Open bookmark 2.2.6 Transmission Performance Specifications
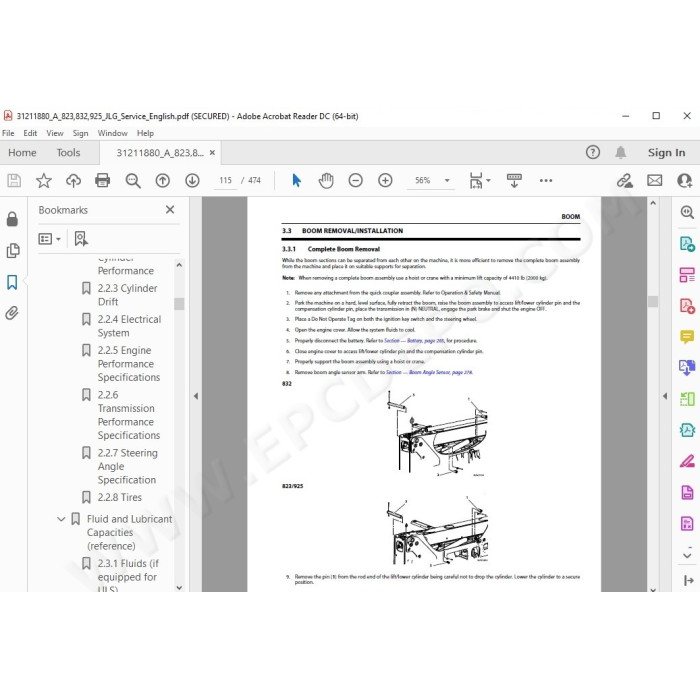This screenshot has height=700, width=700. 129,415
